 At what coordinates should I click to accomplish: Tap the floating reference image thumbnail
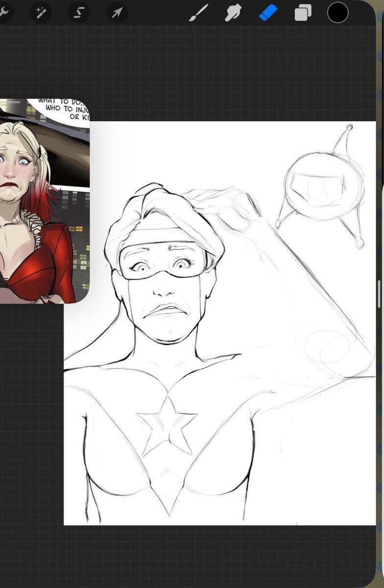(45, 201)
